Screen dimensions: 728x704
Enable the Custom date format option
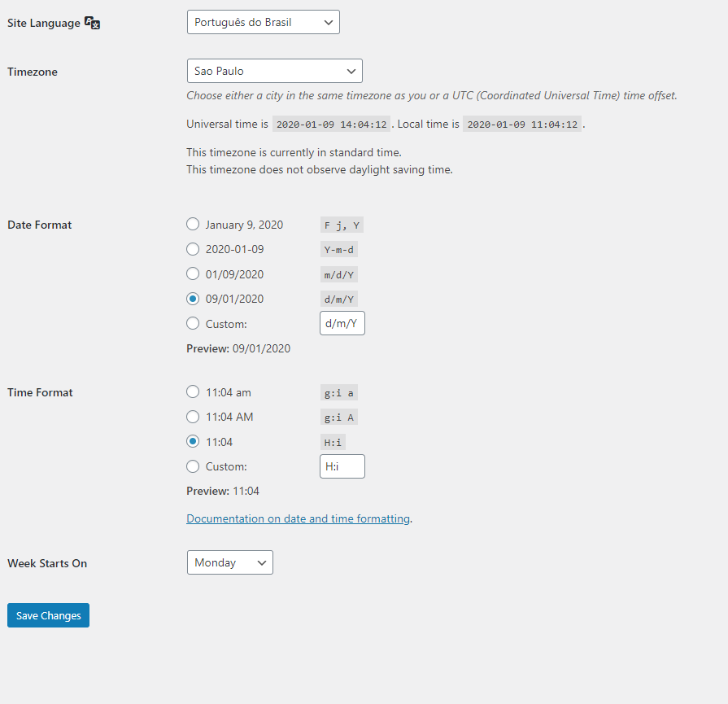pyautogui.click(x=193, y=323)
